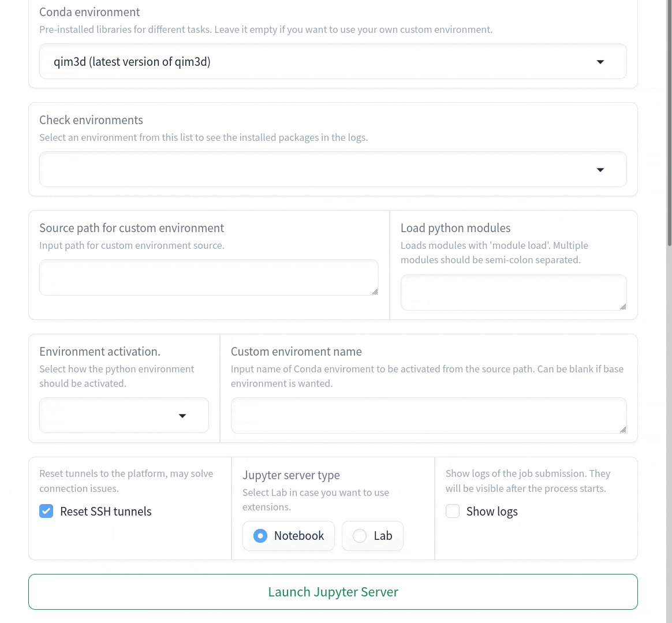Select the Lab radio button

point(360,536)
